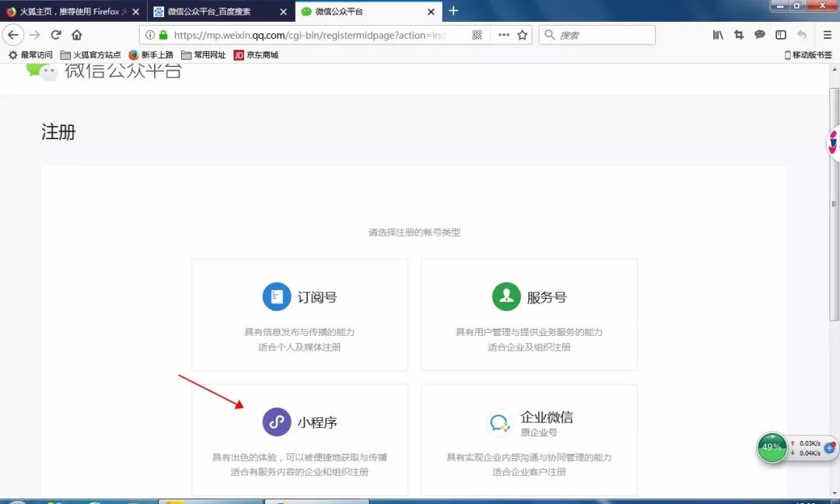The image size is (840, 504).
Task: Open the 京东商城 bookmark
Action: (256, 55)
